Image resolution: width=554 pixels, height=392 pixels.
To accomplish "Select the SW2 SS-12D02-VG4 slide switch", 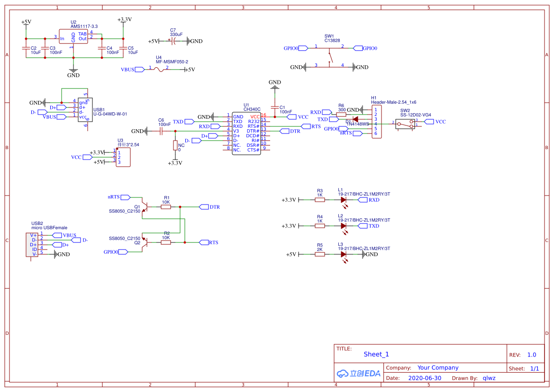I will pyautogui.click(x=405, y=124).
